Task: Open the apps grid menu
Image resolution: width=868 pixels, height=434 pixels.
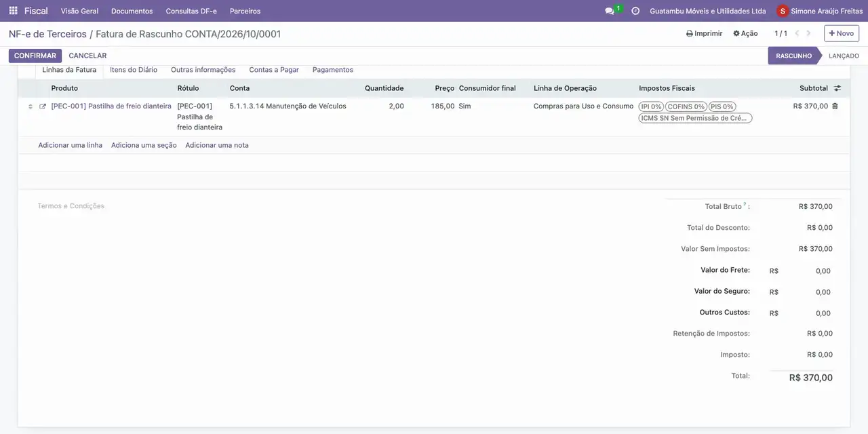Action: point(13,11)
